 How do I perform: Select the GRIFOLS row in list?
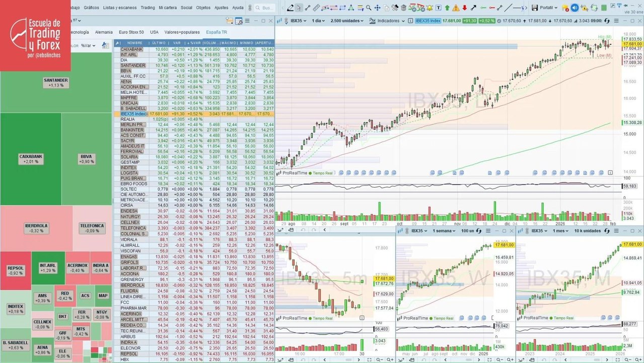[x=194, y=262]
